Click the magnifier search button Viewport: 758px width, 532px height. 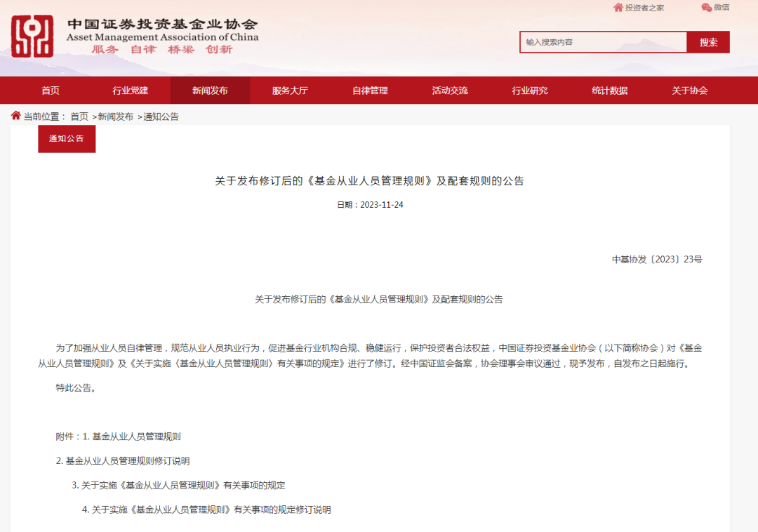pos(708,42)
